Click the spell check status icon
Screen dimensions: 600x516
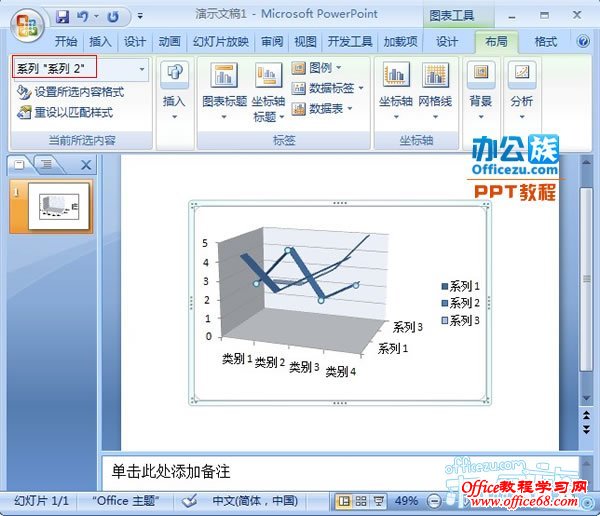click(x=189, y=500)
